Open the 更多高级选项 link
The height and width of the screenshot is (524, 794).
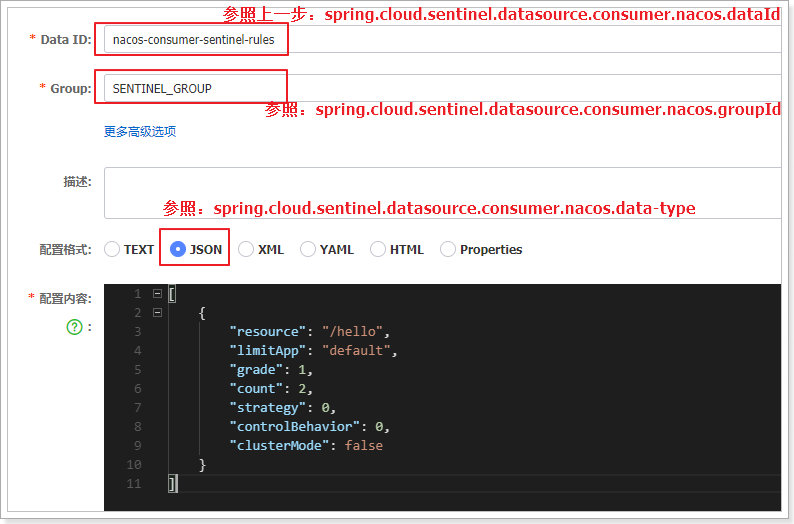(x=140, y=132)
